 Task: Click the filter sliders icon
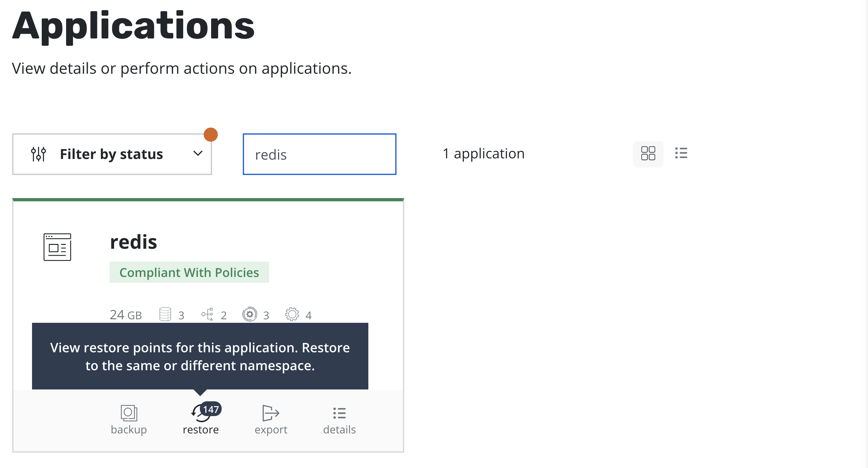click(38, 154)
